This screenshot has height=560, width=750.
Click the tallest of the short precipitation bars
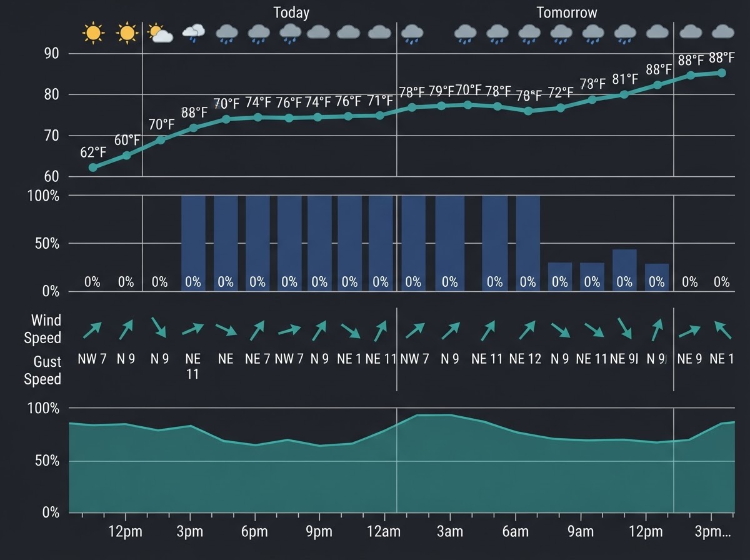point(624,270)
